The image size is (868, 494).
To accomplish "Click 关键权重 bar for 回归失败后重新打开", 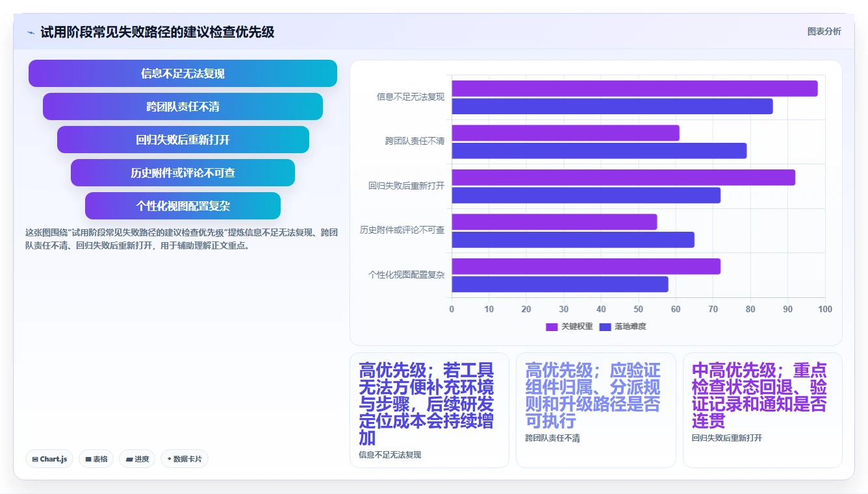I will click(624, 177).
